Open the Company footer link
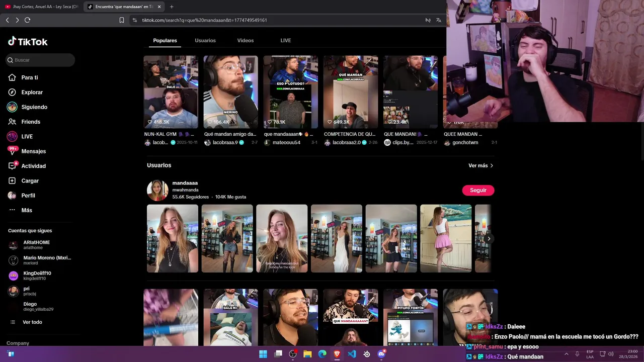The height and width of the screenshot is (362, 644). pos(18,343)
